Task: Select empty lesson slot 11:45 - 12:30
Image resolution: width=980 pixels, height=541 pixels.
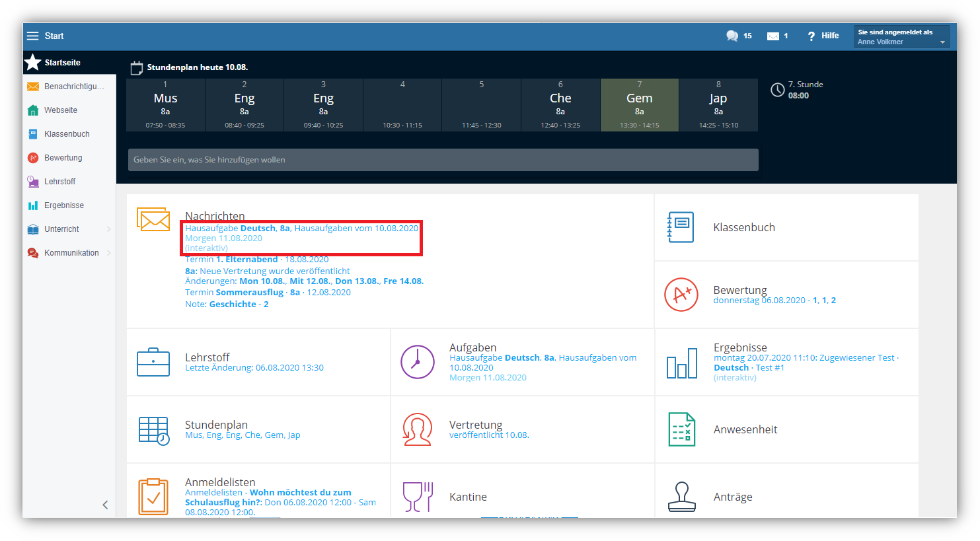Action: tap(482, 105)
